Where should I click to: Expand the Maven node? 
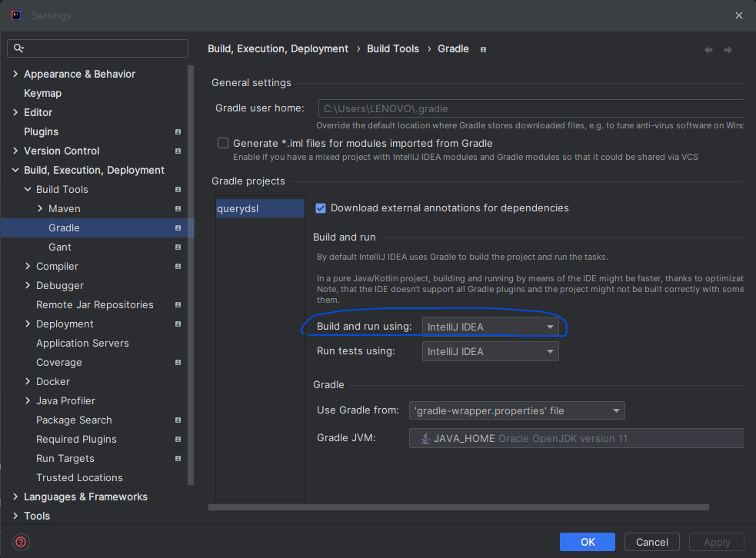[x=40, y=208]
